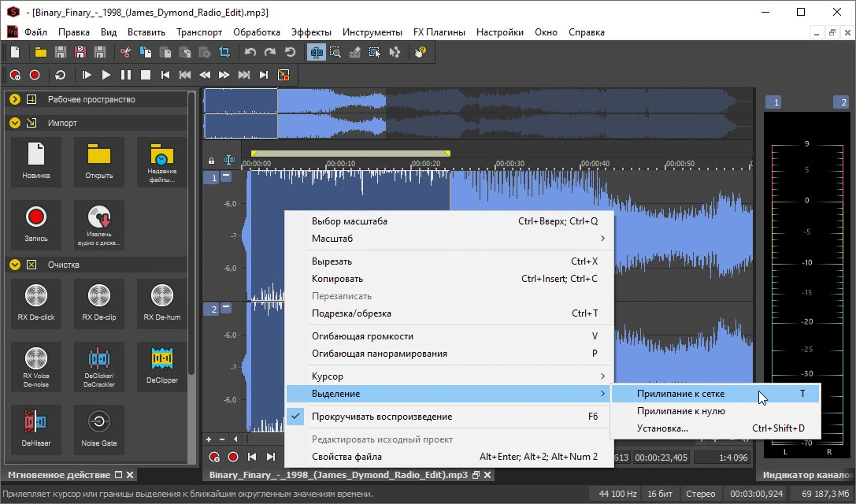Click the Open folder toolbar icon

[x=40, y=53]
